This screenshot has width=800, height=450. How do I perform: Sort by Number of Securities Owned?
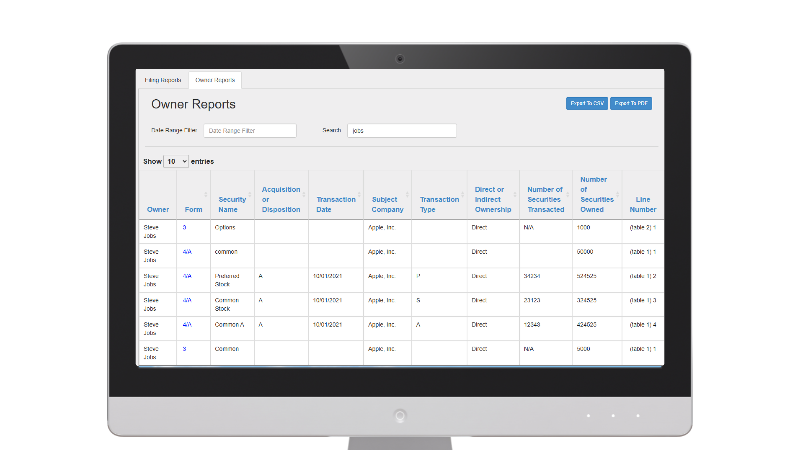(x=596, y=195)
